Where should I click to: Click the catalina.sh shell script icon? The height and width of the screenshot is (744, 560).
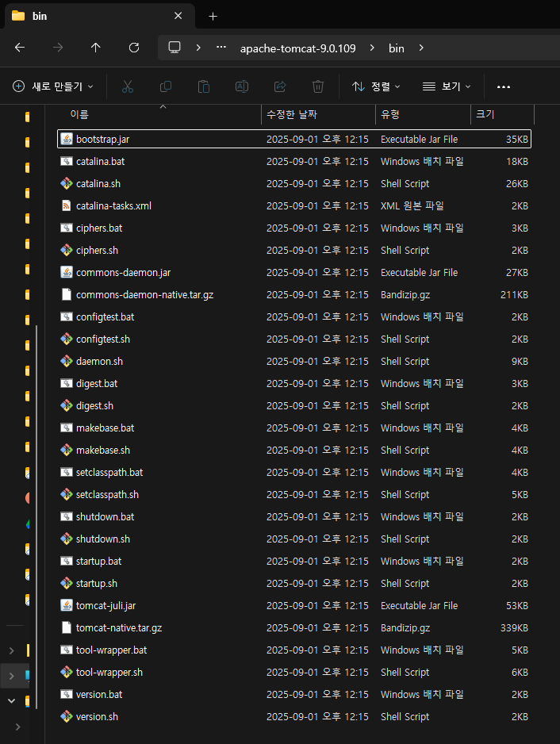(67, 184)
